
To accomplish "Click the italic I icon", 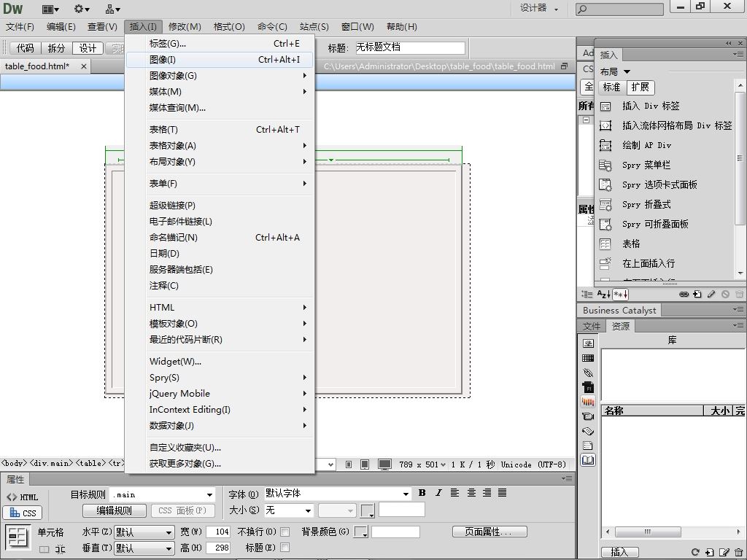I will coord(438,493).
